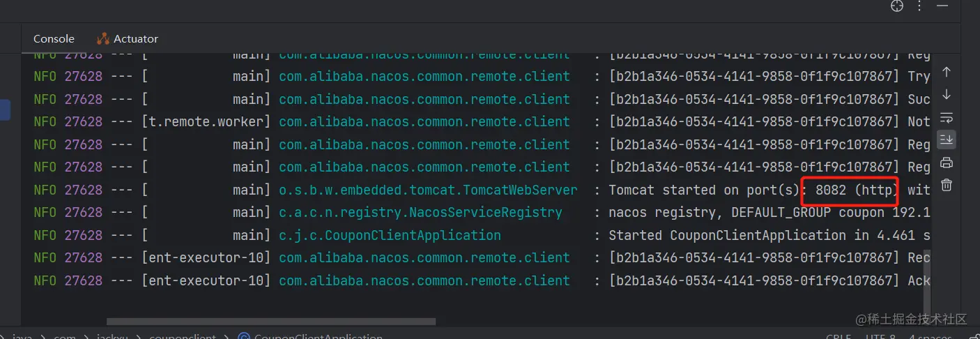This screenshot has width=980, height=339.
Task: Click the down arrow stack trace icon
Action: [946, 94]
